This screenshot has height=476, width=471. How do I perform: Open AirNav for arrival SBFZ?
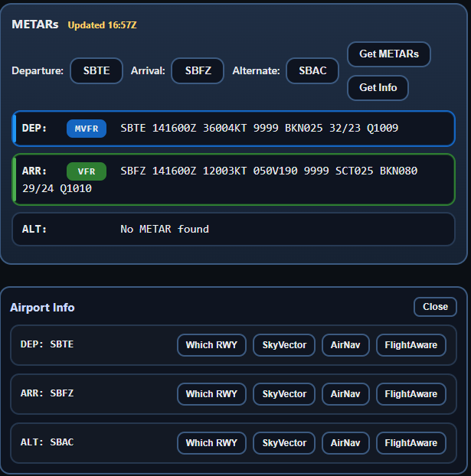[345, 394]
